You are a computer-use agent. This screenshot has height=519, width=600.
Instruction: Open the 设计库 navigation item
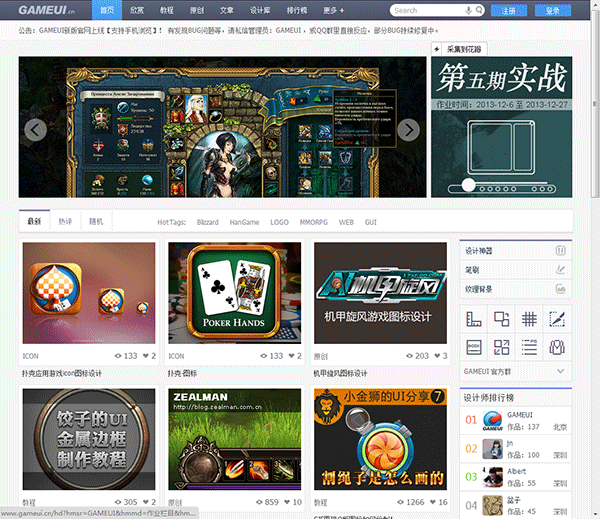260,10
